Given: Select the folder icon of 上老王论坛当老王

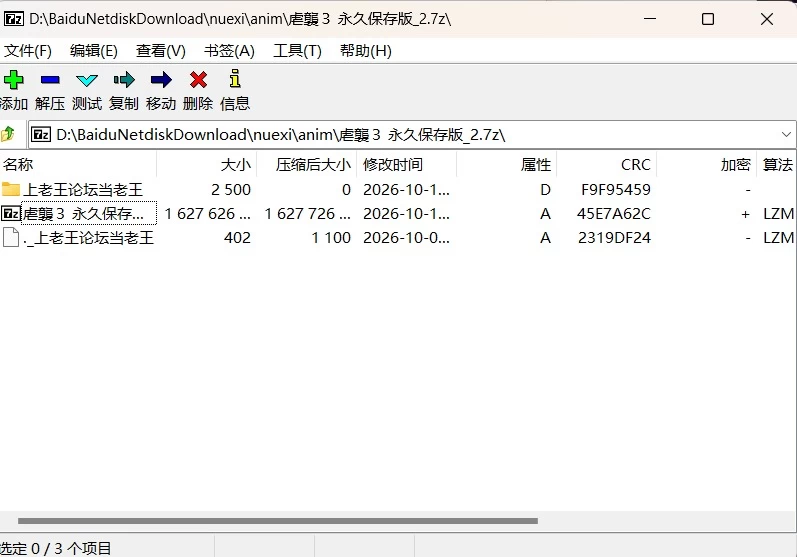Looking at the screenshot, I should [11, 189].
